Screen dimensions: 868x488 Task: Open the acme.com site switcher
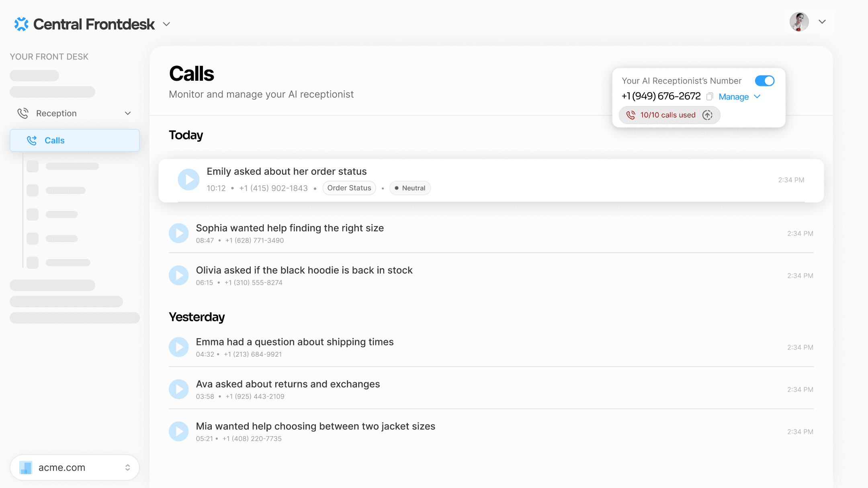tap(75, 468)
